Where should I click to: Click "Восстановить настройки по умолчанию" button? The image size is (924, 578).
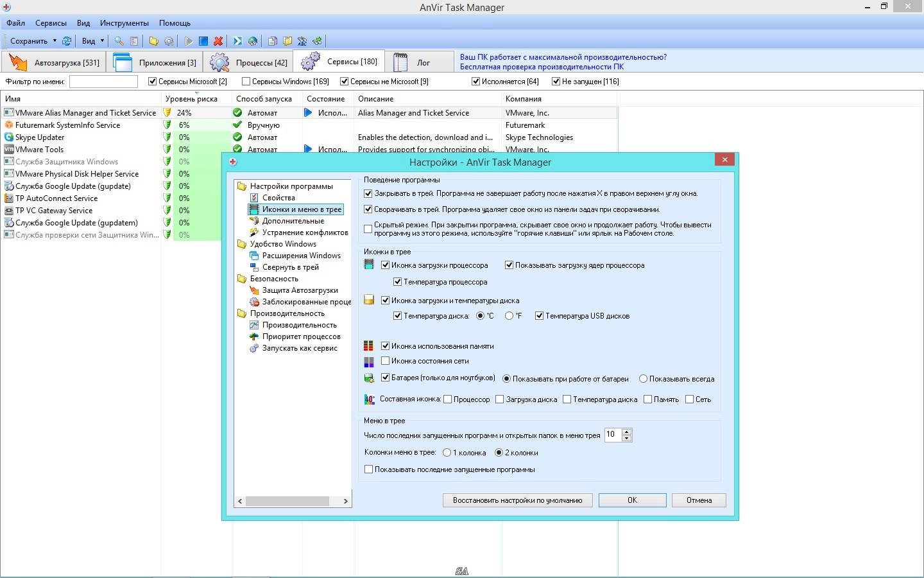[517, 500]
